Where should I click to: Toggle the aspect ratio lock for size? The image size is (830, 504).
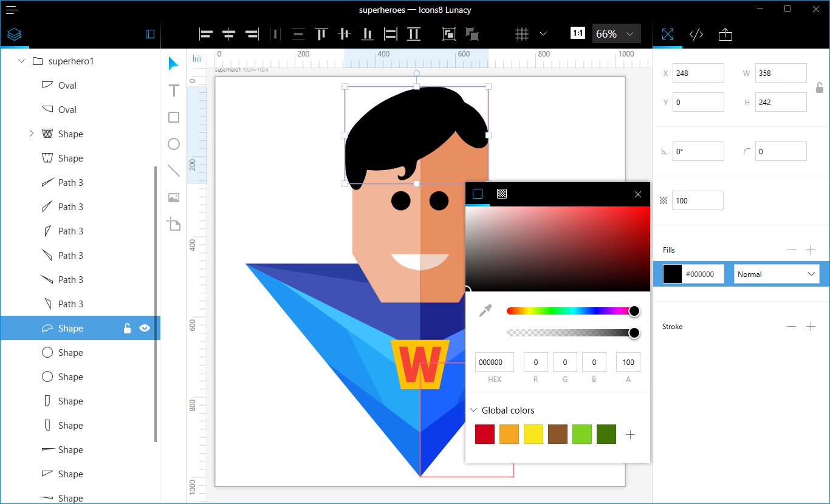[x=819, y=88]
